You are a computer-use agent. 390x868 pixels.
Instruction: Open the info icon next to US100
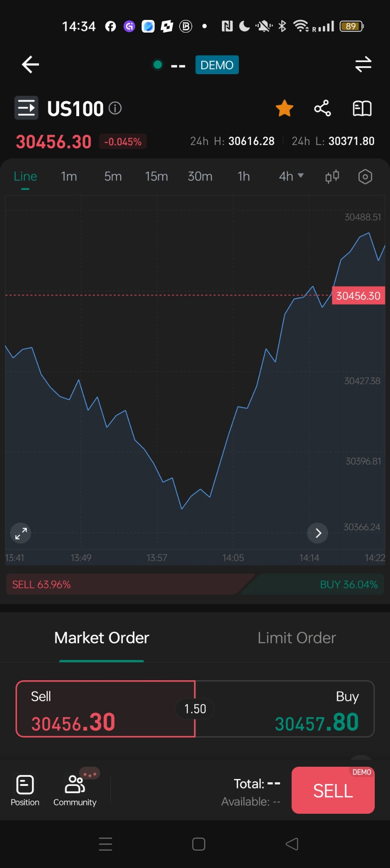(115, 108)
